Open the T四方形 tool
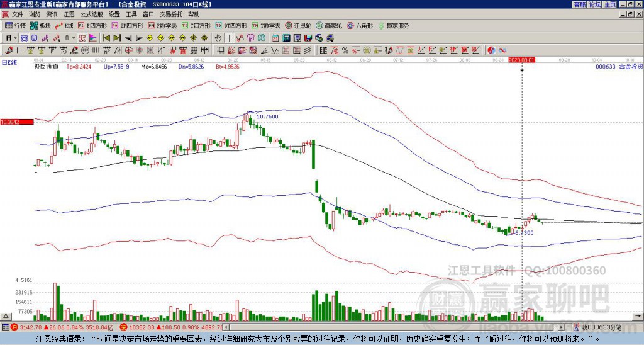 click(x=196, y=25)
